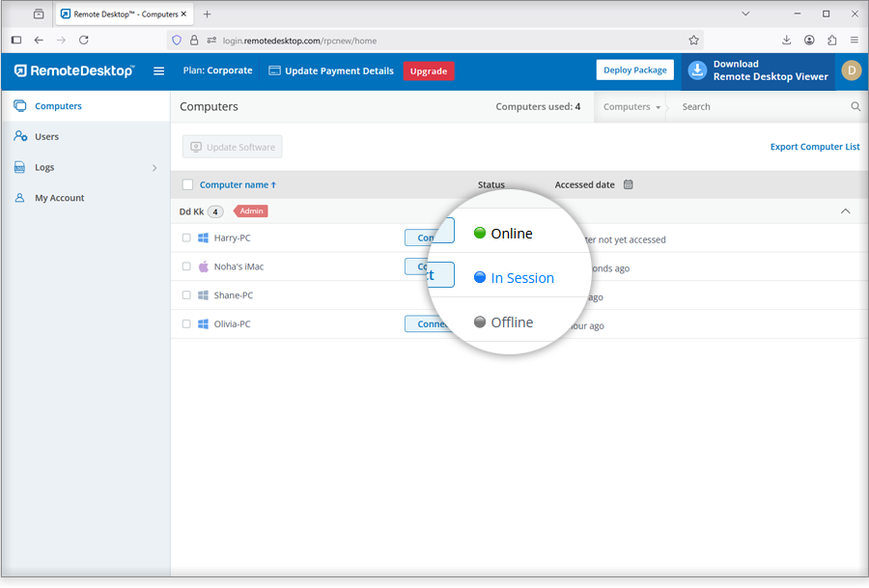Check the box for Harry-PC
Viewport: 869px width, 588px height.
click(x=186, y=238)
